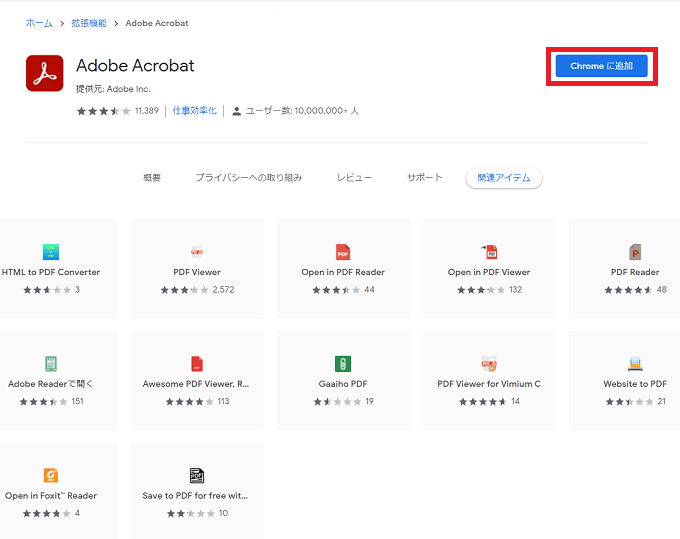
Task: Select the Gaaiho PDF title
Action: (x=343, y=384)
